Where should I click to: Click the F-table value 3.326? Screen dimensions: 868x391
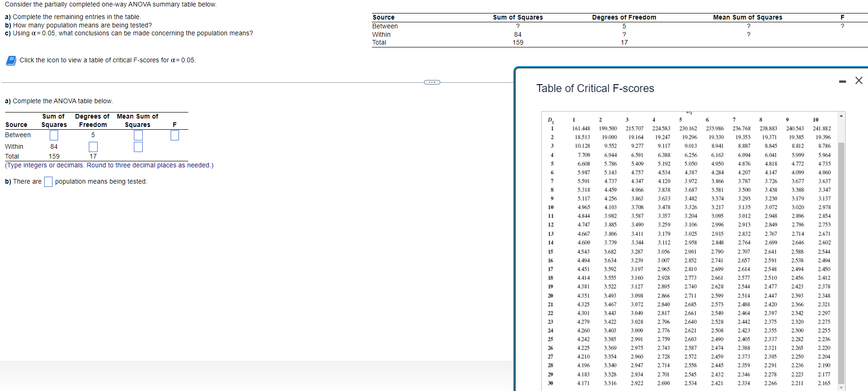click(691, 207)
